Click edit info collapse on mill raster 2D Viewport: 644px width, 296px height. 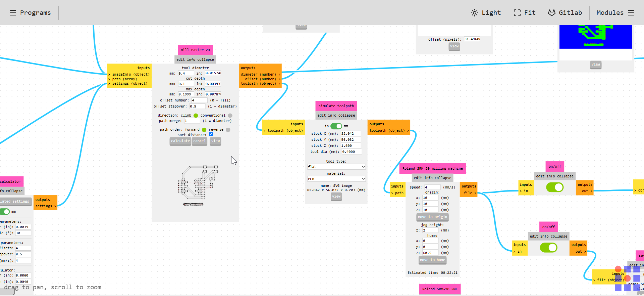pyautogui.click(x=195, y=59)
